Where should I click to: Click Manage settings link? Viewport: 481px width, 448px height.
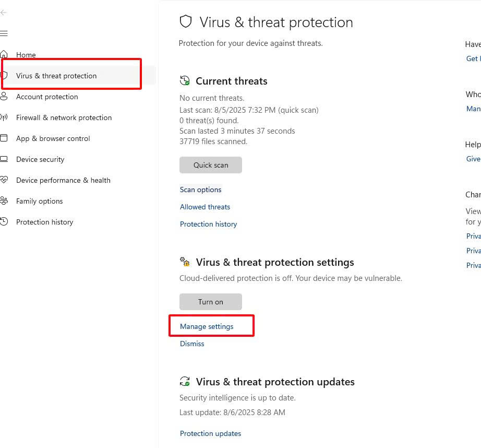click(207, 326)
